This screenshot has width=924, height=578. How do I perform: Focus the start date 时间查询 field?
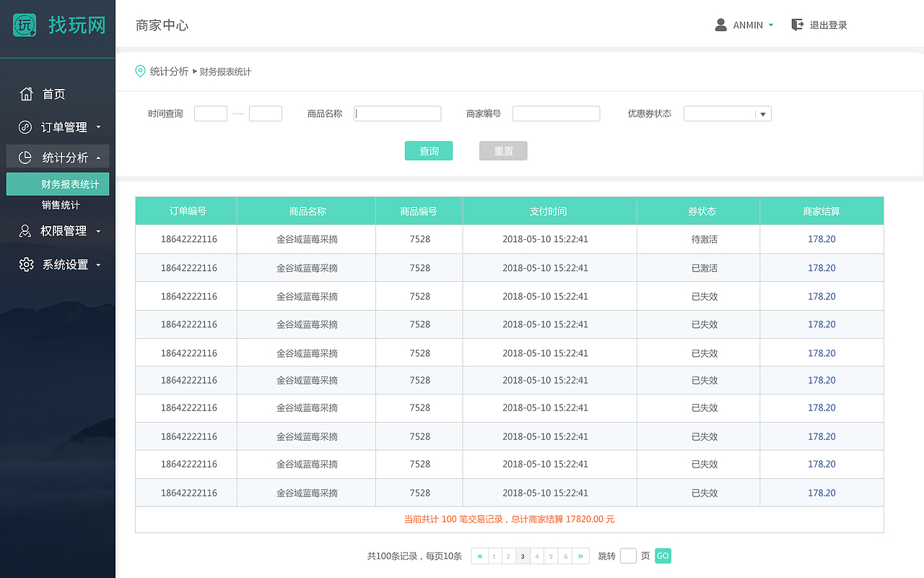[x=211, y=113]
